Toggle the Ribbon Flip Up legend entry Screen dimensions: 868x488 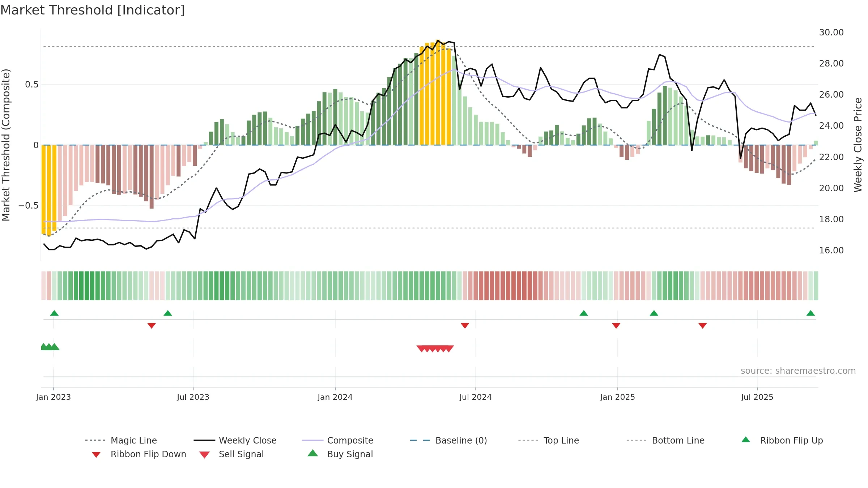click(x=782, y=440)
